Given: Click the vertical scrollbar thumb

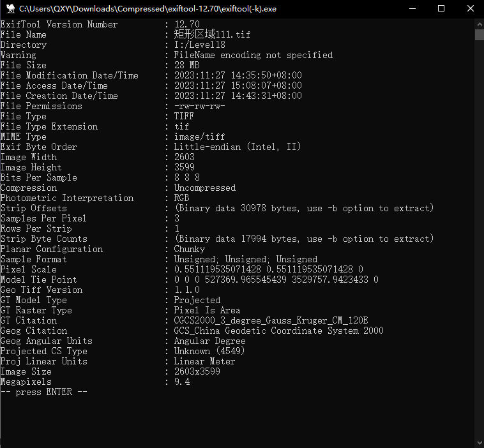Looking at the screenshot, I should tap(479, 34).
